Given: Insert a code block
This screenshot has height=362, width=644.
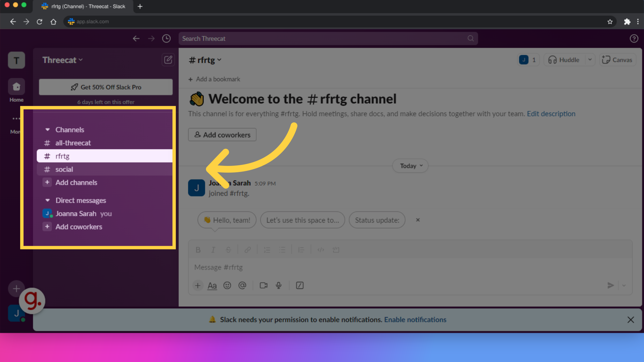Looking at the screenshot, I should coord(336,250).
